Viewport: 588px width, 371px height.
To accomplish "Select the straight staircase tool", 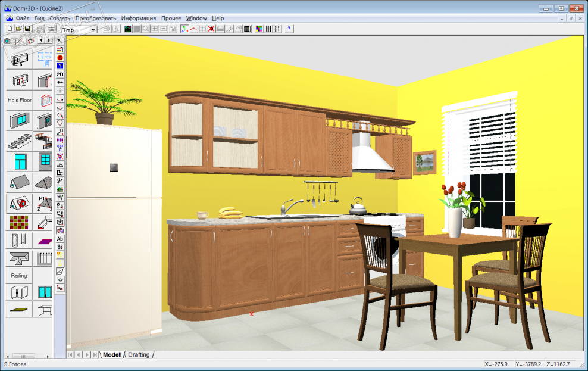I will coord(18,141).
